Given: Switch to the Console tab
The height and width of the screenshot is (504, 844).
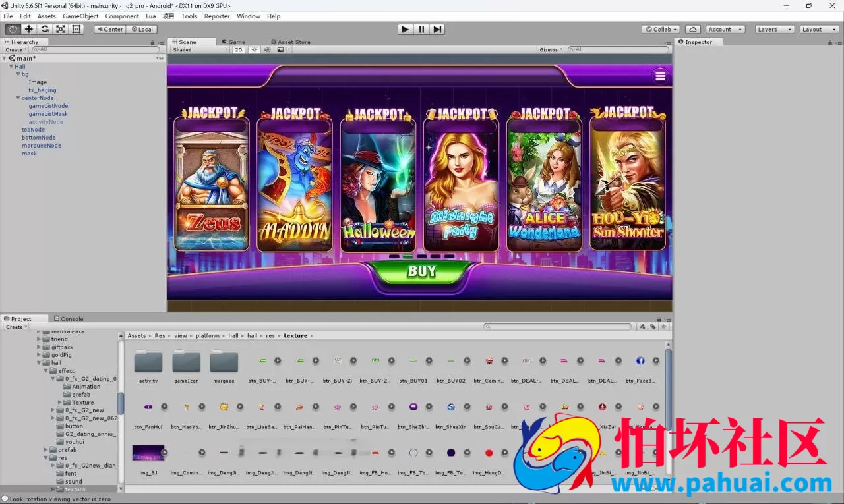Looking at the screenshot, I should pyautogui.click(x=69, y=318).
